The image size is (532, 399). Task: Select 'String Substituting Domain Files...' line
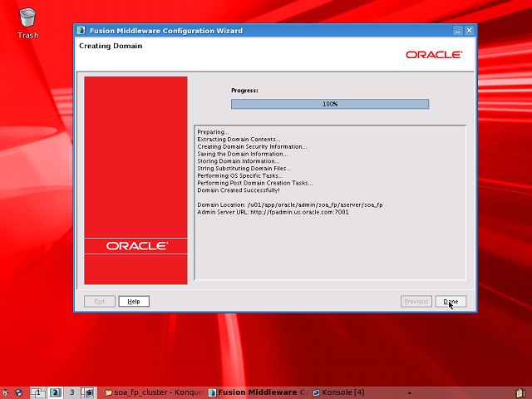[x=244, y=169]
